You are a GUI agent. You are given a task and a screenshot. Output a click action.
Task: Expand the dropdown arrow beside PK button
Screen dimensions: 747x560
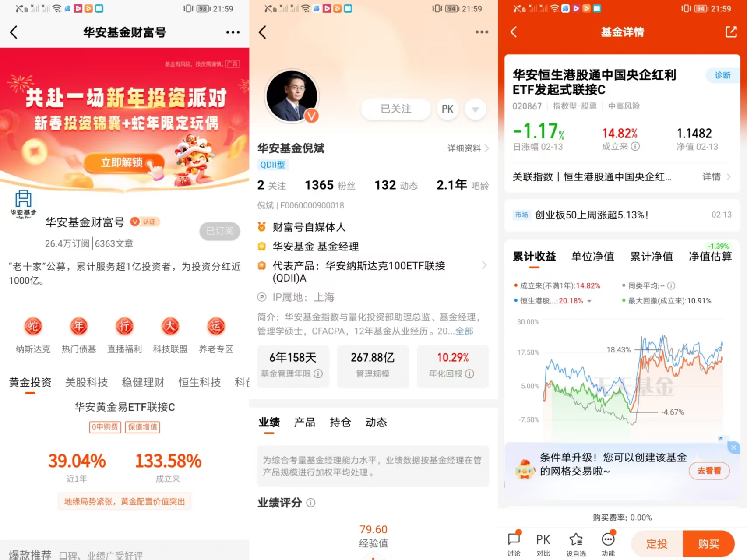coord(475,109)
